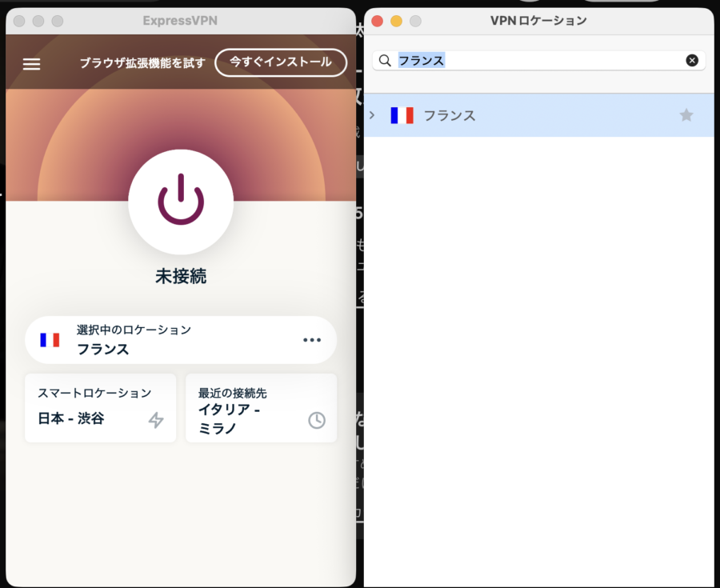
Task: Connect to smart location 日本 - 渋谷
Action: [x=101, y=408]
